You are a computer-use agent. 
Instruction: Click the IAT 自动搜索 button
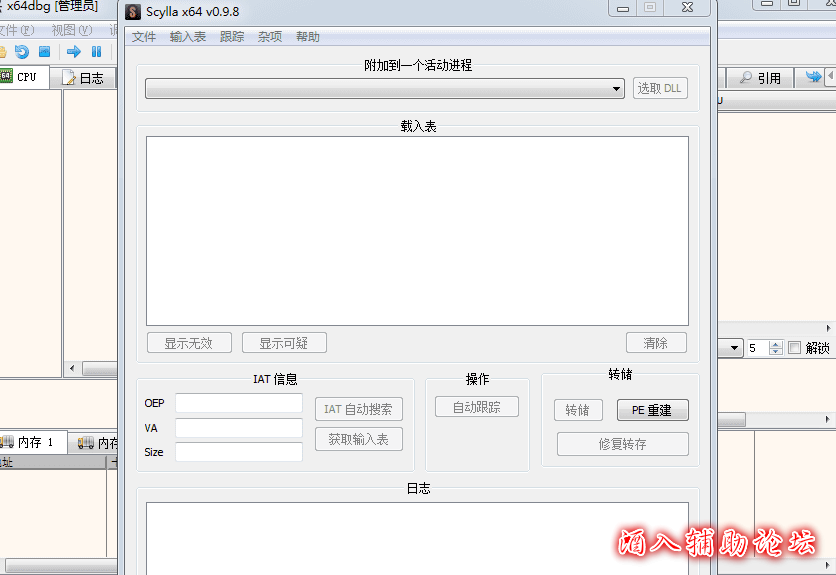click(358, 409)
